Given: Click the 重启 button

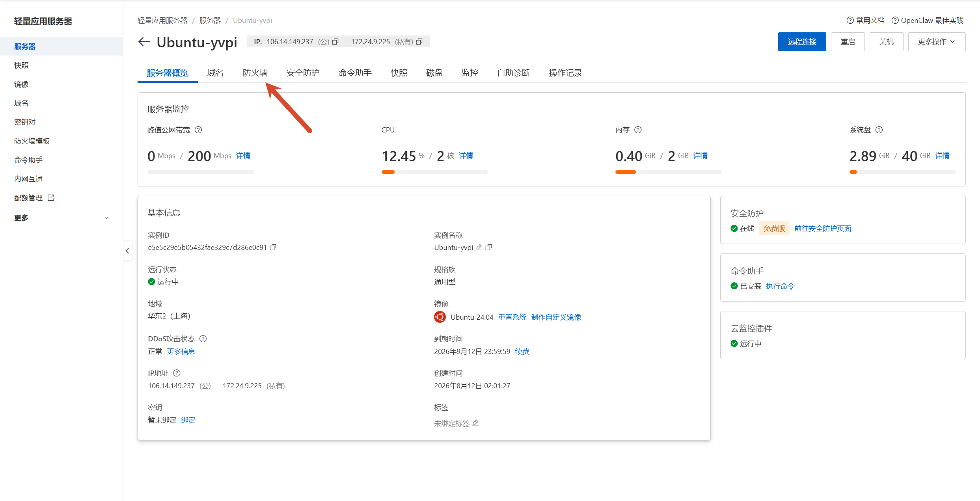Looking at the screenshot, I should [x=848, y=42].
